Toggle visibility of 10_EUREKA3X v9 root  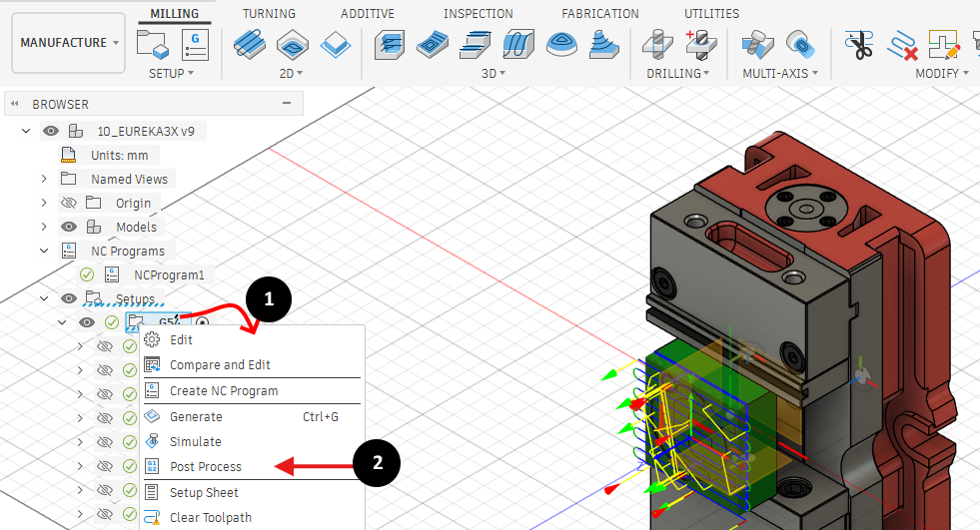(x=51, y=131)
